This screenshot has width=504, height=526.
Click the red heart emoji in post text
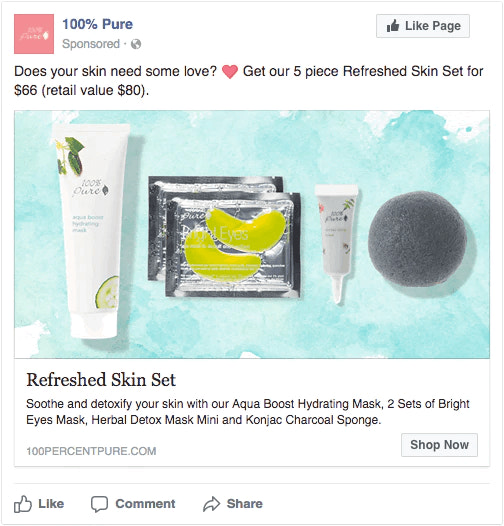coord(230,71)
